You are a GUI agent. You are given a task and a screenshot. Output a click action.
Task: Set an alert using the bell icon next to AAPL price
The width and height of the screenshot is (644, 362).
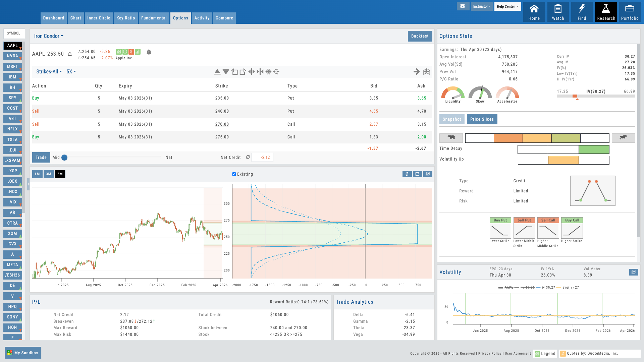point(70,54)
